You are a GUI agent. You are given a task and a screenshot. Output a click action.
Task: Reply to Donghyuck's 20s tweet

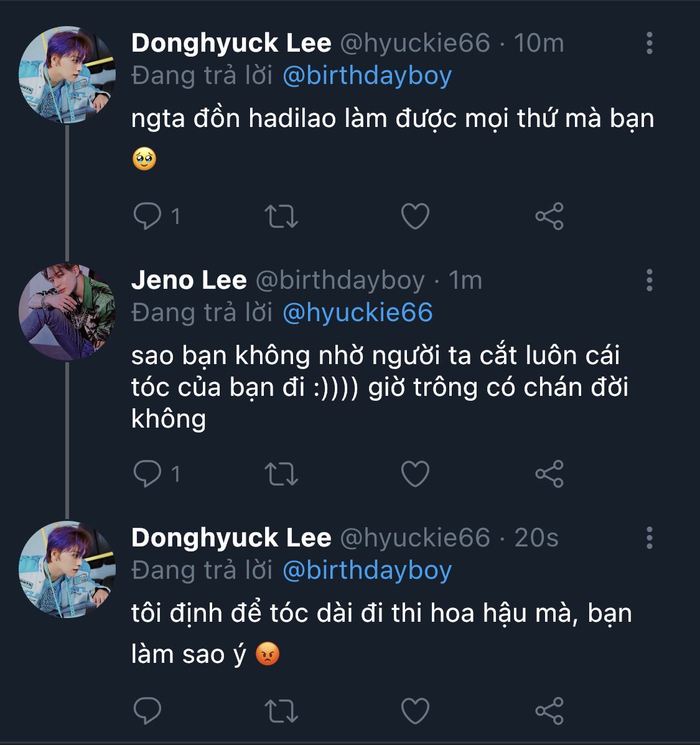coord(147,711)
